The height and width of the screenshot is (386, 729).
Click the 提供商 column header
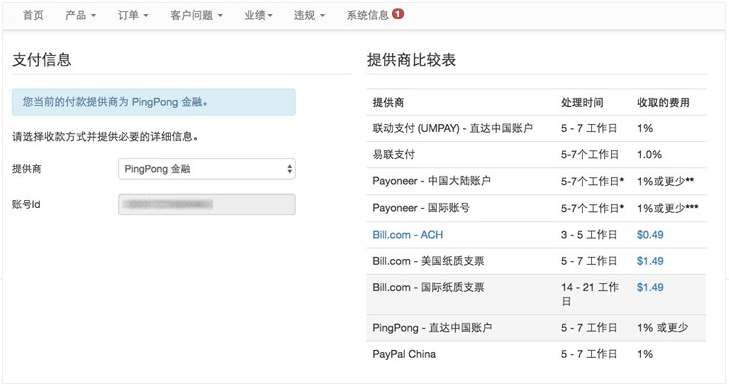[x=388, y=103]
